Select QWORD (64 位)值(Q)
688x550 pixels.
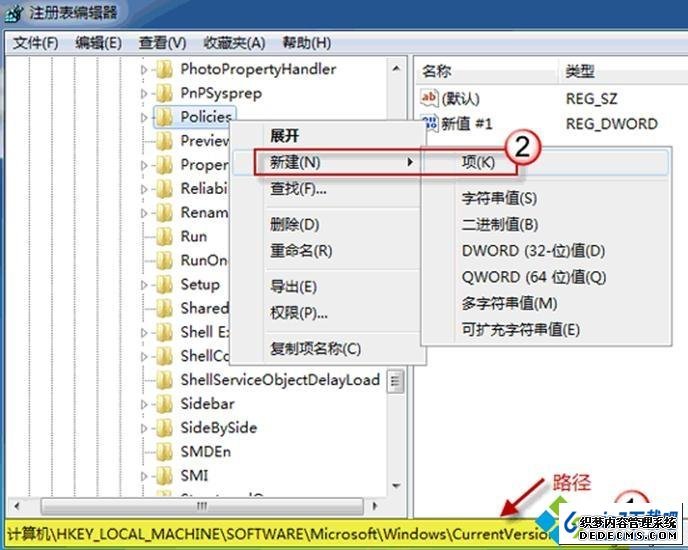click(x=546, y=277)
